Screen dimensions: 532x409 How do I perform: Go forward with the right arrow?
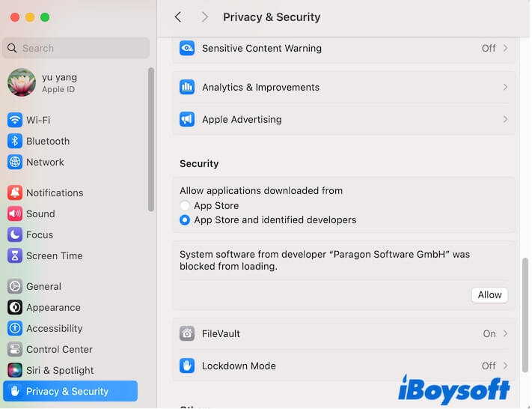coord(204,17)
